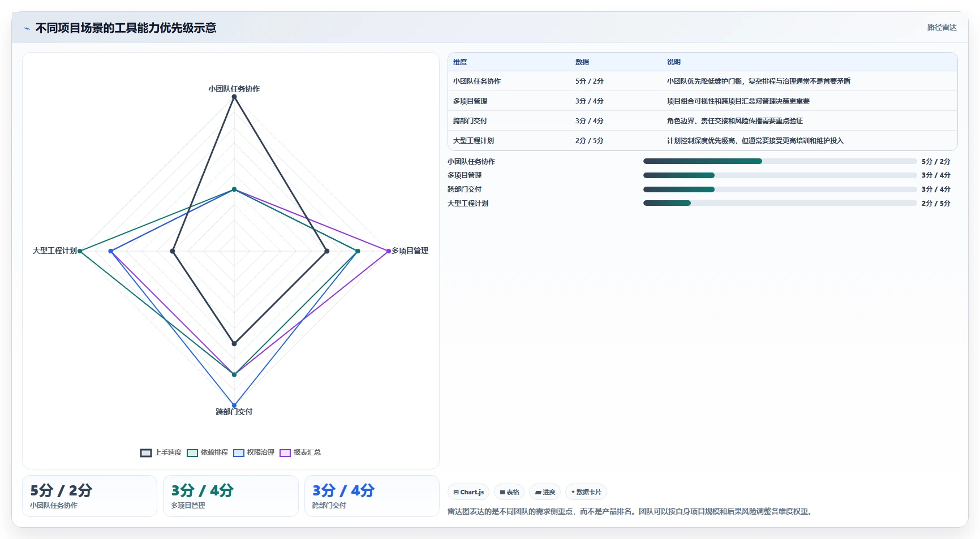Click the 大型工程计划 radar axis label
This screenshot has width=980, height=539.
tap(55, 251)
